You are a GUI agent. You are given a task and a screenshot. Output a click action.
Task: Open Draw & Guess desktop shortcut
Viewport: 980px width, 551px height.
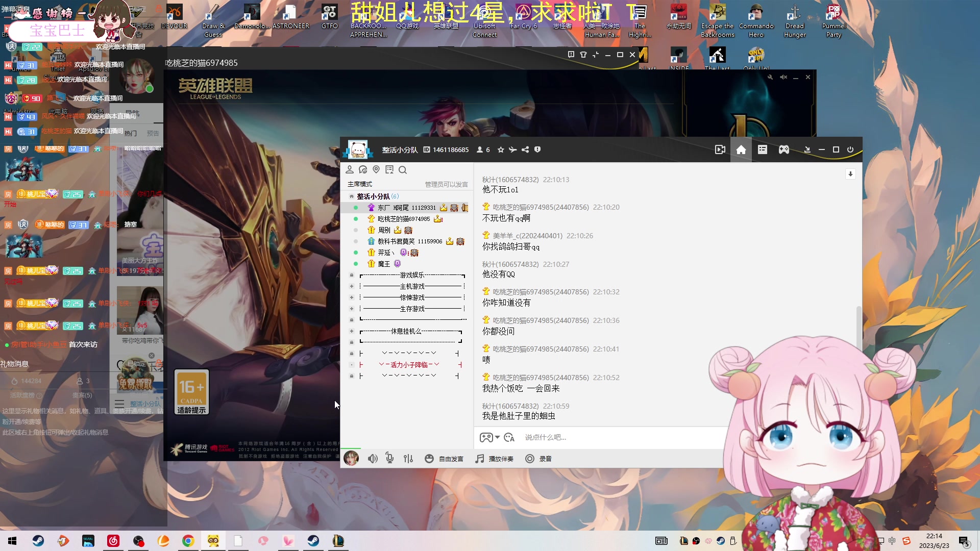point(213,21)
